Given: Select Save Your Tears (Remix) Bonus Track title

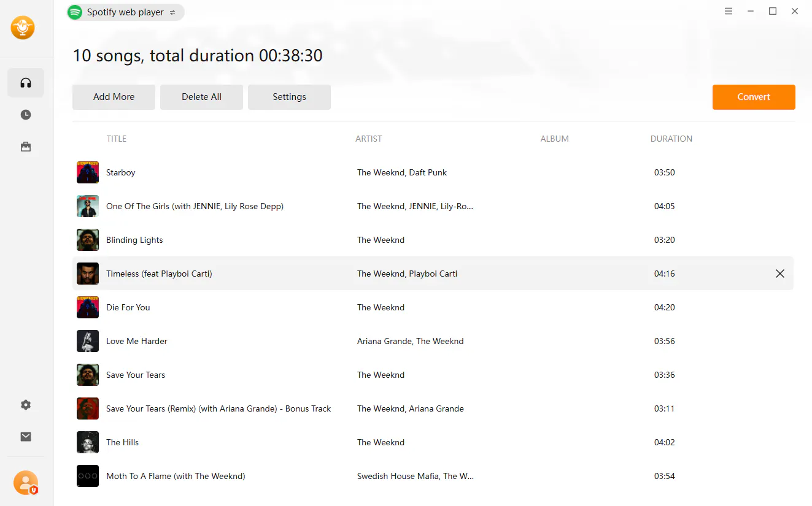Looking at the screenshot, I should (218, 408).
